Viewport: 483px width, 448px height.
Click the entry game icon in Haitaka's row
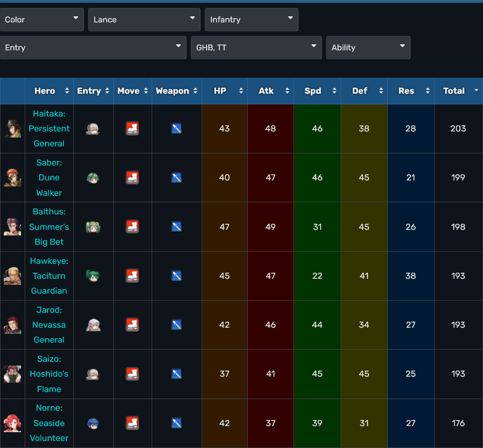pyautogui.click(x=93, y=129)
